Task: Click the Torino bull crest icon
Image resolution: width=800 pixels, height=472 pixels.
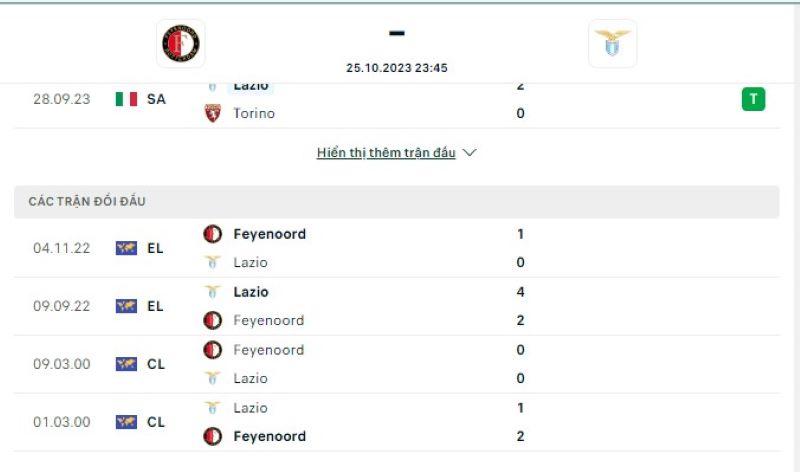Action: pyautogui.click(x=213, y=113)
